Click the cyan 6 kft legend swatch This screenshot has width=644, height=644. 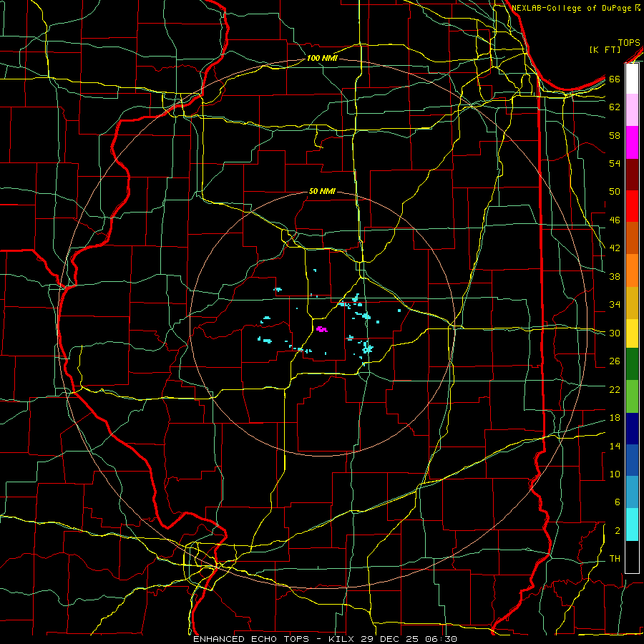click(632, 525)
